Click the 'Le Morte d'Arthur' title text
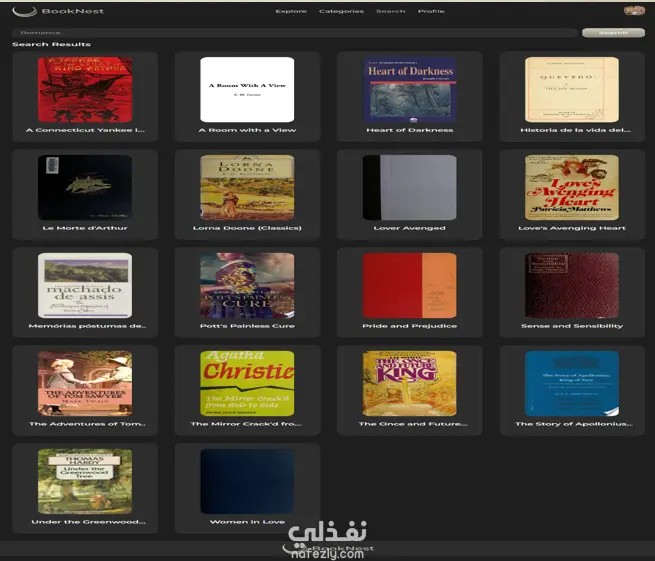 click(85, 228)
